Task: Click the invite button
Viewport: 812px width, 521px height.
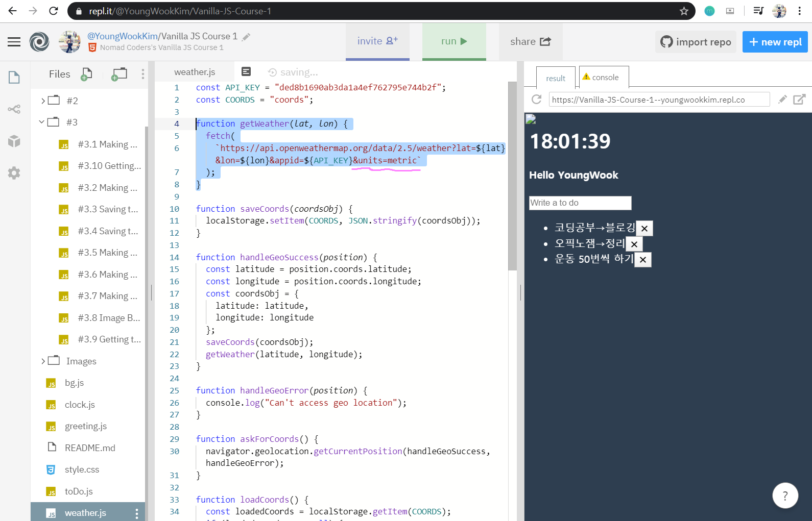Action: [377, 41]
